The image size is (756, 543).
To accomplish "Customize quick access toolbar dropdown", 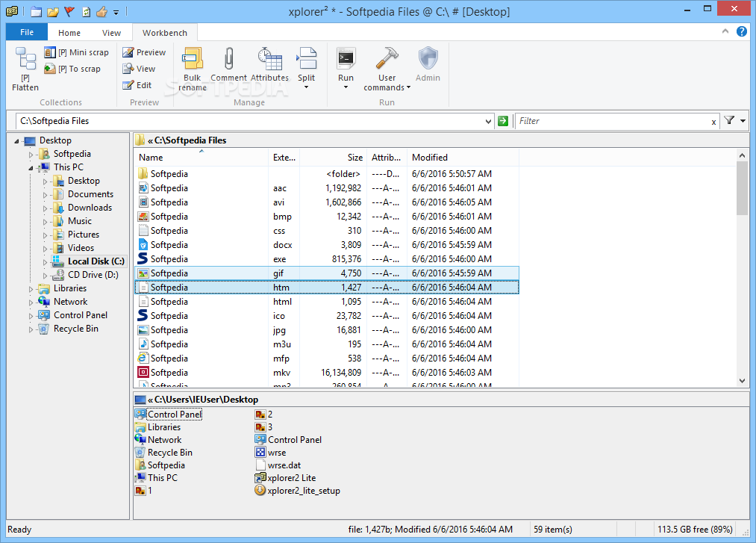I will click(116, 12).
